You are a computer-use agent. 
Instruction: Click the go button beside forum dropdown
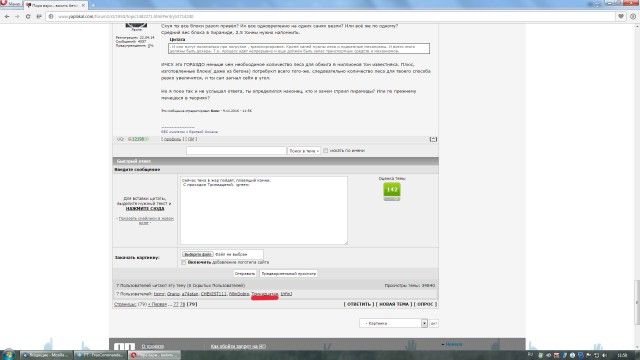tap(434, 323)
